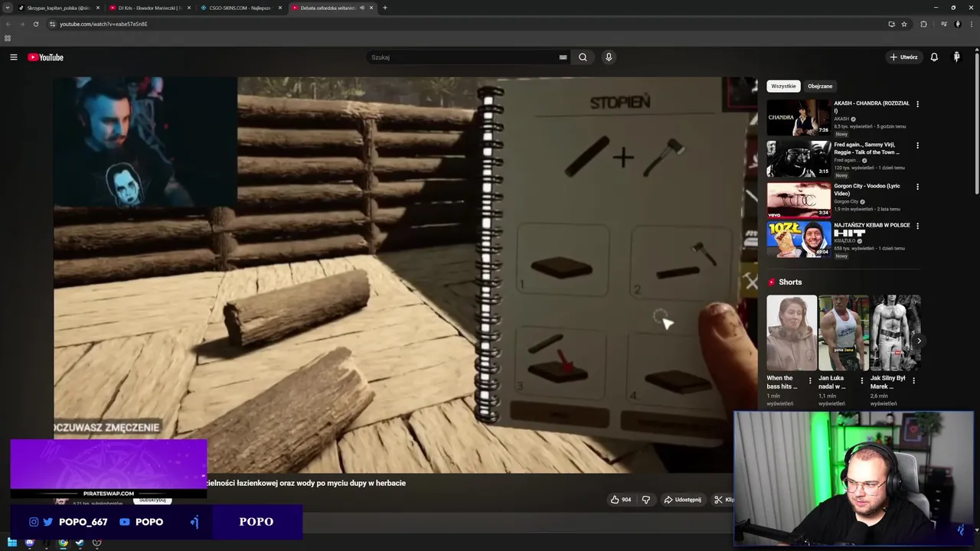Viewport: 980px width, 551px height.
Task: Show next Shorts with the arrow chevron
Action: 919,341
